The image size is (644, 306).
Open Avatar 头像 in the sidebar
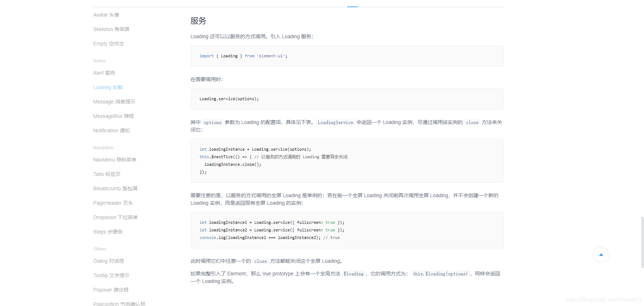pyautogui.click(x=106, y=15)
